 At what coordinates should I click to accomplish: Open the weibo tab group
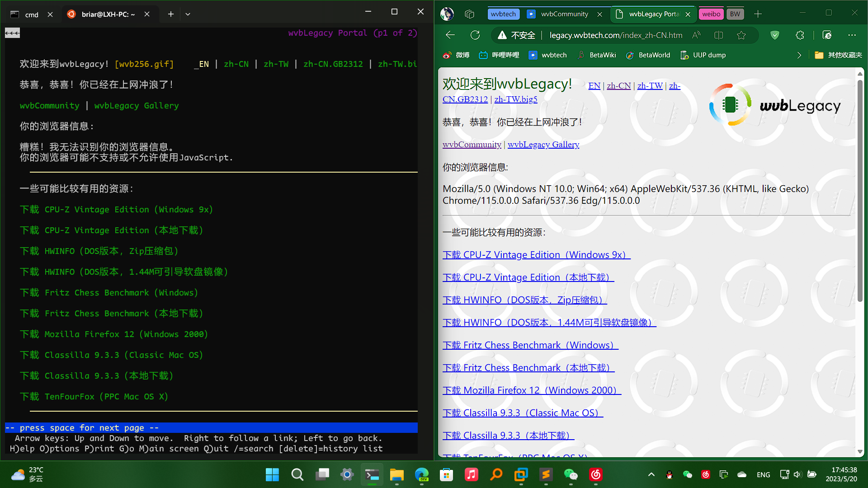pos(711,14)
